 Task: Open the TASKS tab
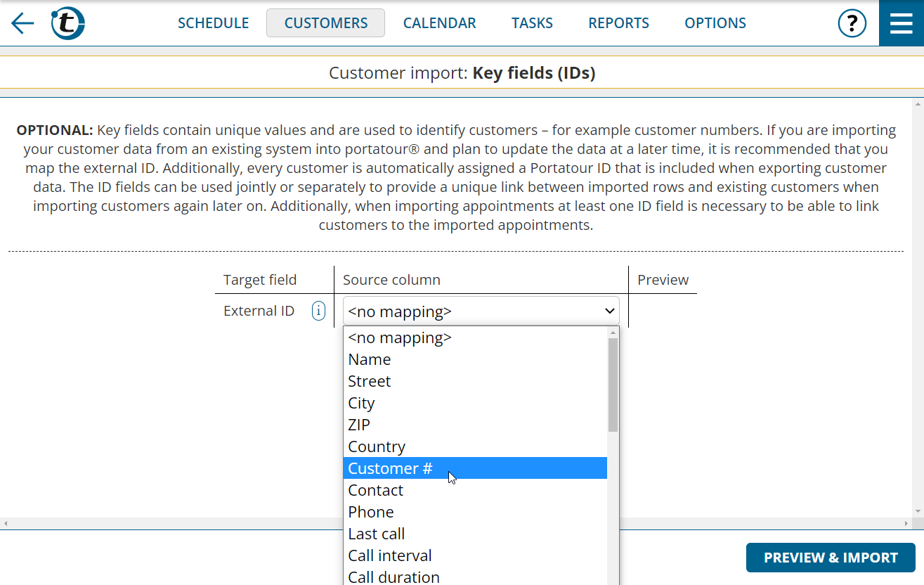point(532,22)
